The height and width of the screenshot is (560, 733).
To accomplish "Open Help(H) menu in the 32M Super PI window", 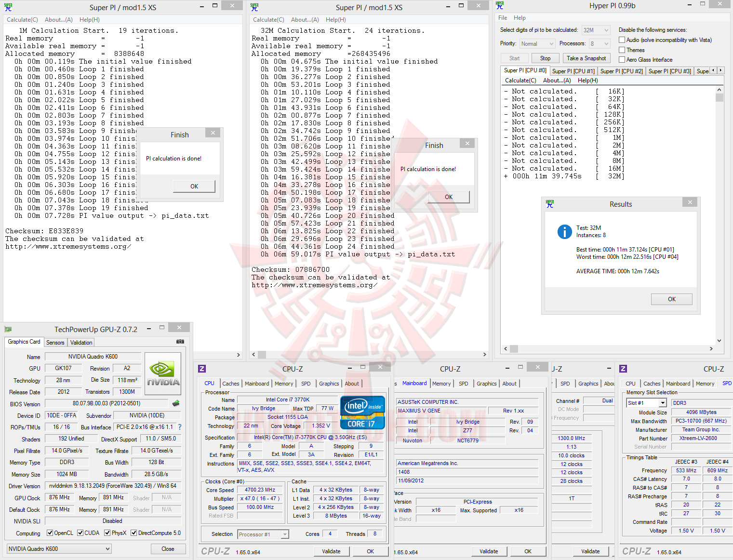I will (336, 20).
